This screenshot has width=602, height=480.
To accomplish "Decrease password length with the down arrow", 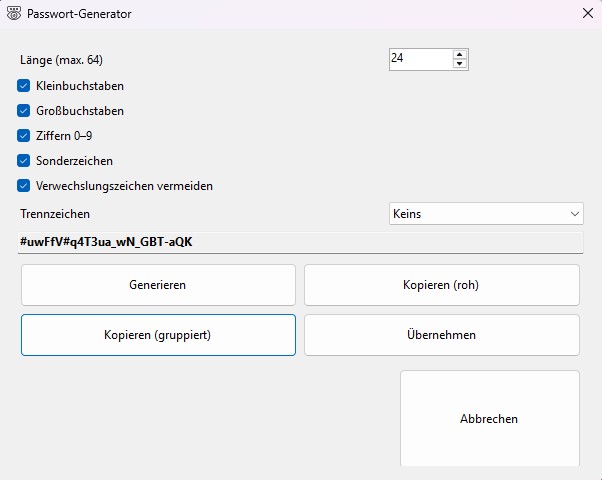I will (460, 65).
